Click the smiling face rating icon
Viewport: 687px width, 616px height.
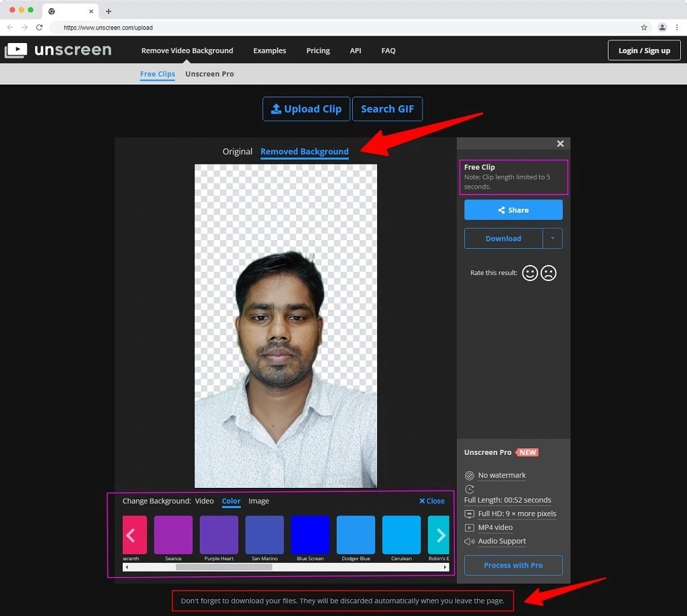tap(530, 273)
